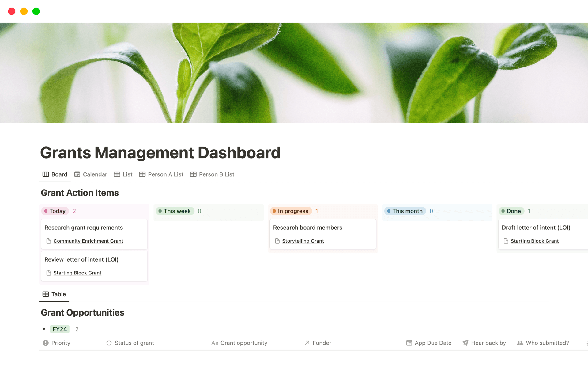The width and height of the screenshot is (588, 368).
Task: Open the Research board members card
Action: pyautogui.click(x=307, y=228)
